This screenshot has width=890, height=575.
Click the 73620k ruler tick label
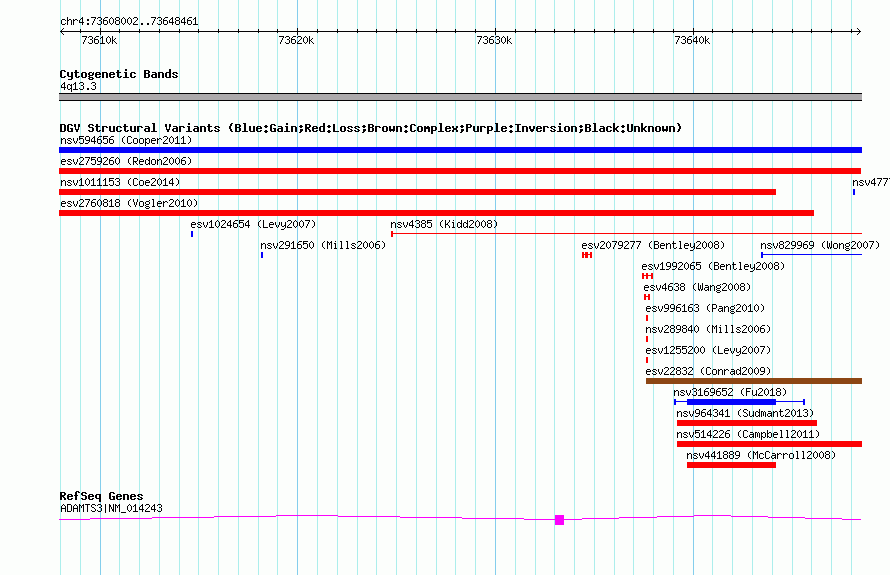(296, 40)
